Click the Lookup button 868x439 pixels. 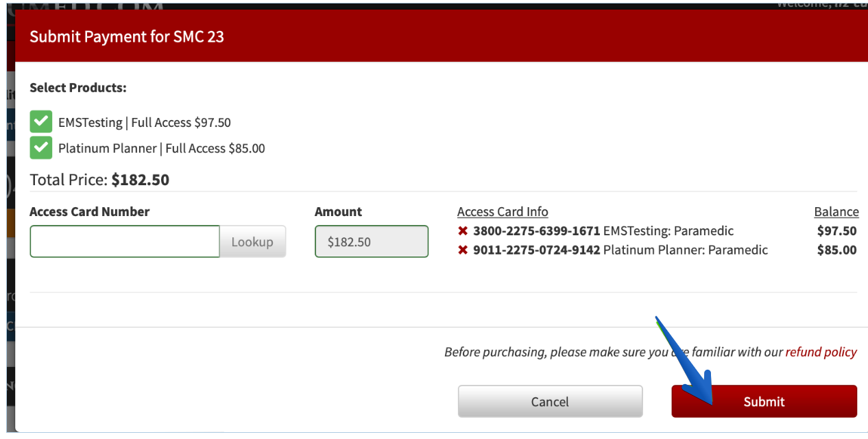click(x=252, y=241)
